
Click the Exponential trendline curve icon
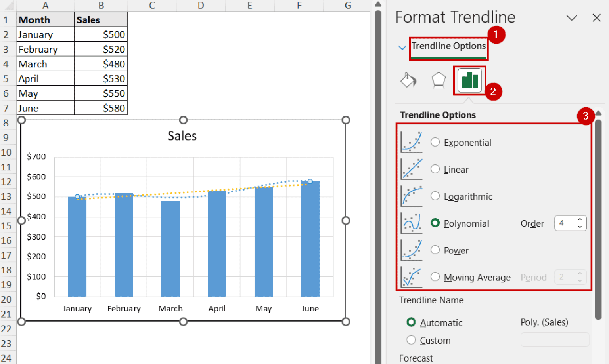[411, 142]
